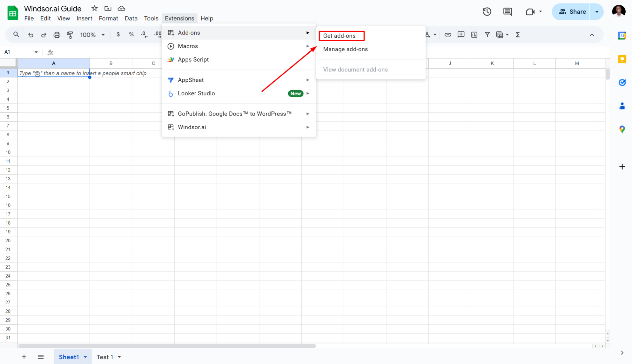Open the Test 1 tab dropdown arrow
This screenshot has width=632, height=364.
coord(119,357)
